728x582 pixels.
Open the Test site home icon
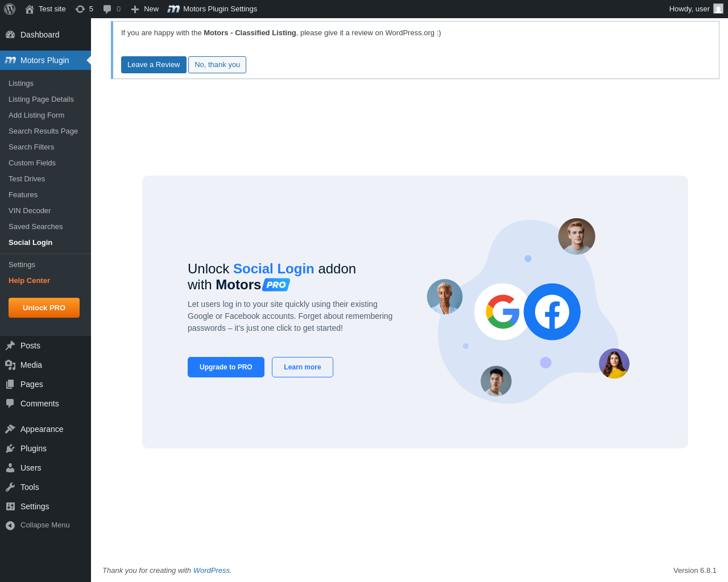pyautogui.click(x=30, y=9)
